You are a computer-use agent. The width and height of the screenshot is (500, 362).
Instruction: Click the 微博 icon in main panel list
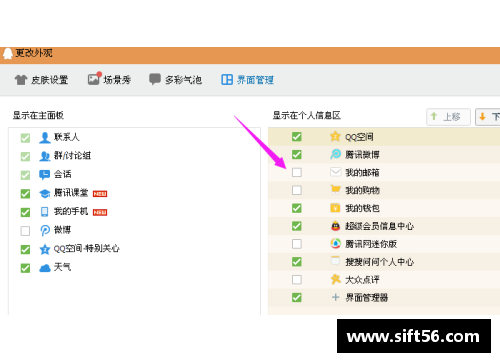click(45, 230)
